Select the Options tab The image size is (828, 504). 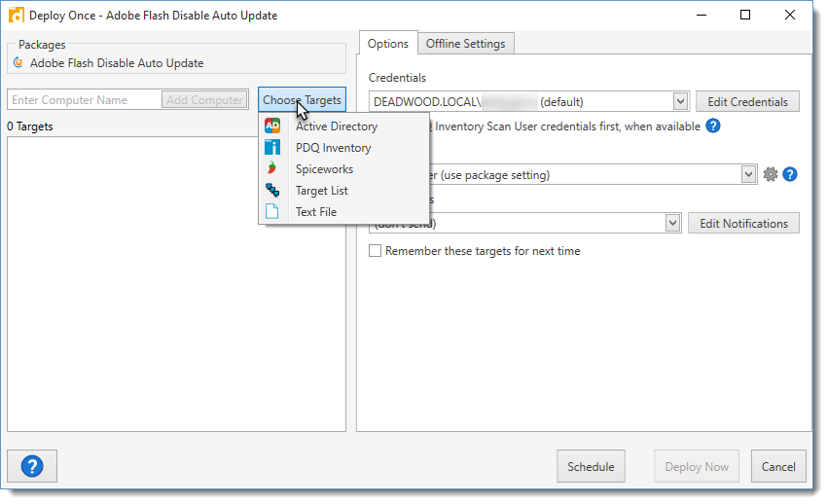pos(387,44)
